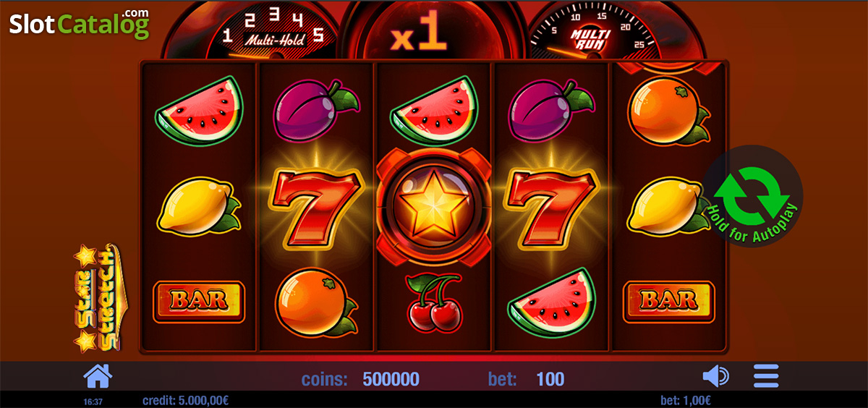Viewport: 868px width, 408px height.
Task: Visit the SlotCatalog.com logo link
Action: pyautogui.click(x=80, y=23)
